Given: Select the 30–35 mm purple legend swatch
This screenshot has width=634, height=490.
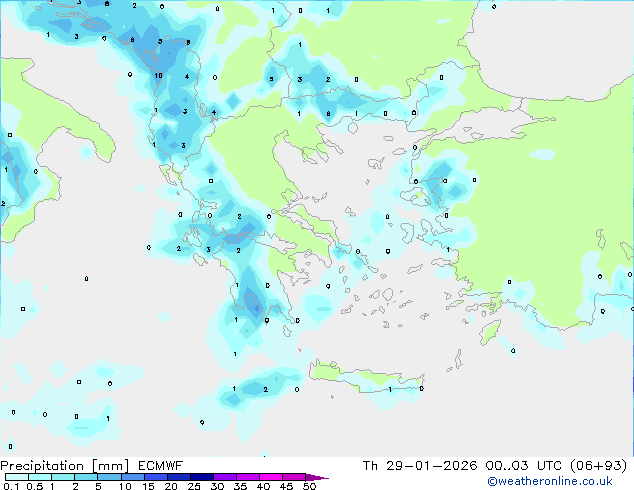Looking at the screenshot, I should coord(224,477).
